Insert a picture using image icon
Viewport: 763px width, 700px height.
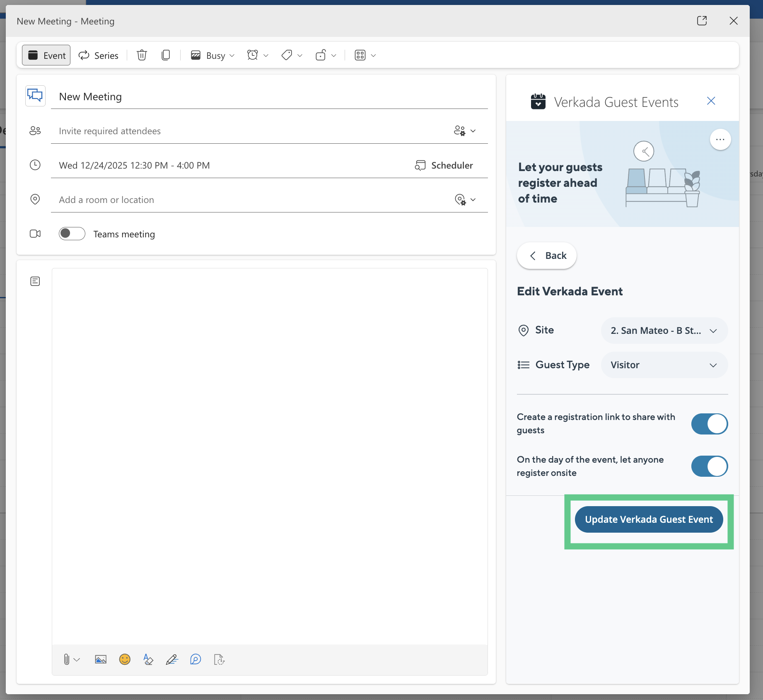click(101, 659)
